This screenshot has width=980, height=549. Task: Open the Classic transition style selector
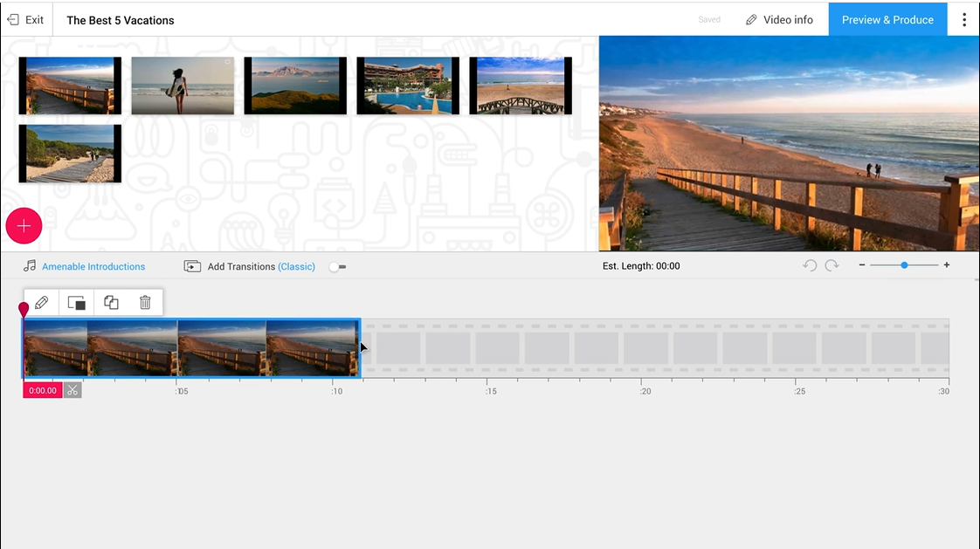point(297,266)
